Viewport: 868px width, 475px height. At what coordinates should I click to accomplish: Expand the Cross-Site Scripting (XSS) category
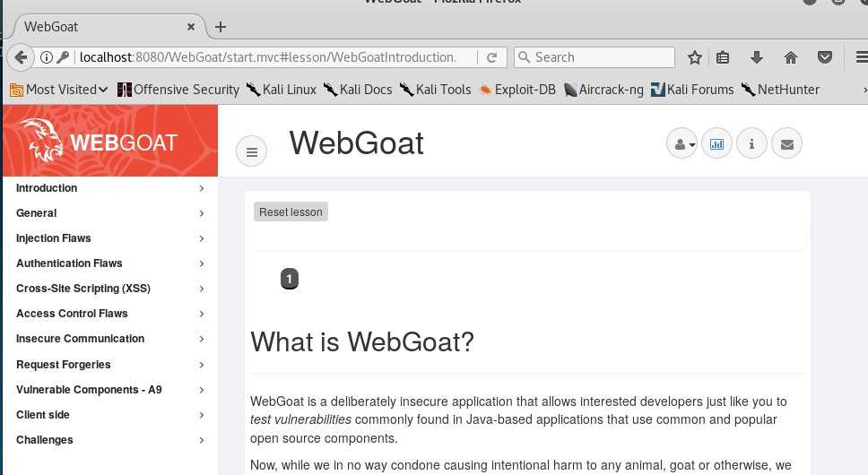83,289
